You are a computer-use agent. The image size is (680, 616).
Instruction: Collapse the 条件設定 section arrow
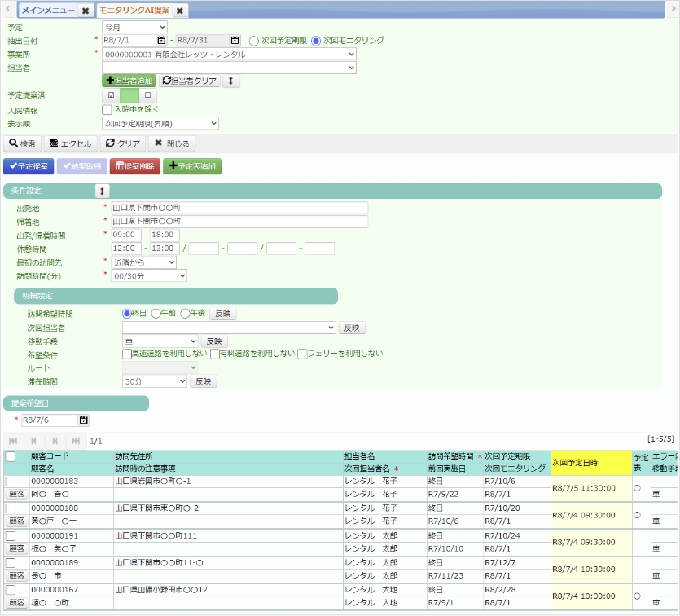tap(102, 191)
